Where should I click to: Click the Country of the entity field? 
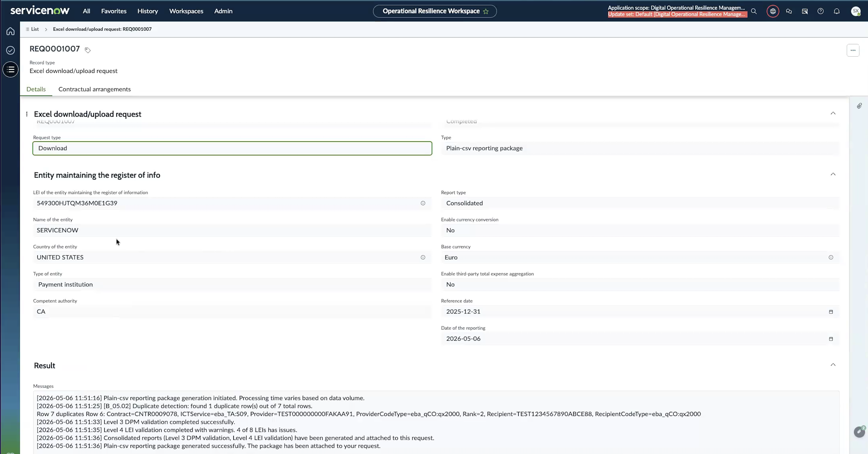[232, 257]
